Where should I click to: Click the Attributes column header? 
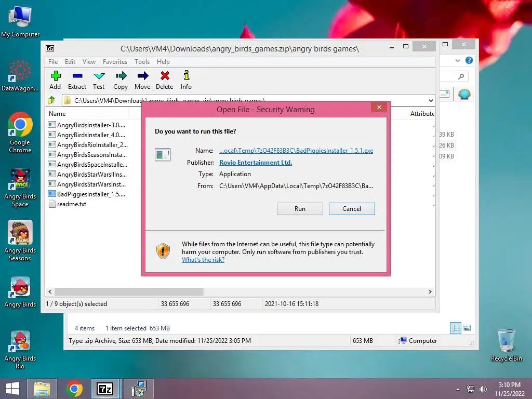pyautogui.click(x=422, y=114)
